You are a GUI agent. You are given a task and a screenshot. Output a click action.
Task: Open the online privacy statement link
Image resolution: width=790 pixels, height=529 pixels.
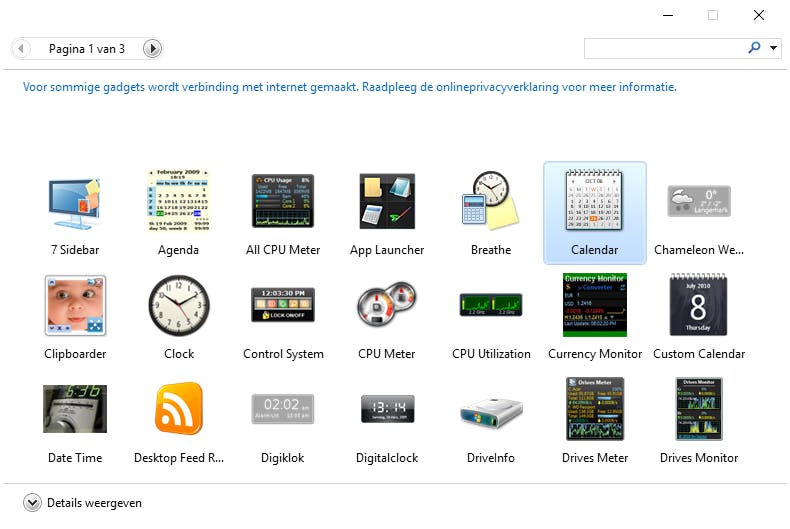350,87
